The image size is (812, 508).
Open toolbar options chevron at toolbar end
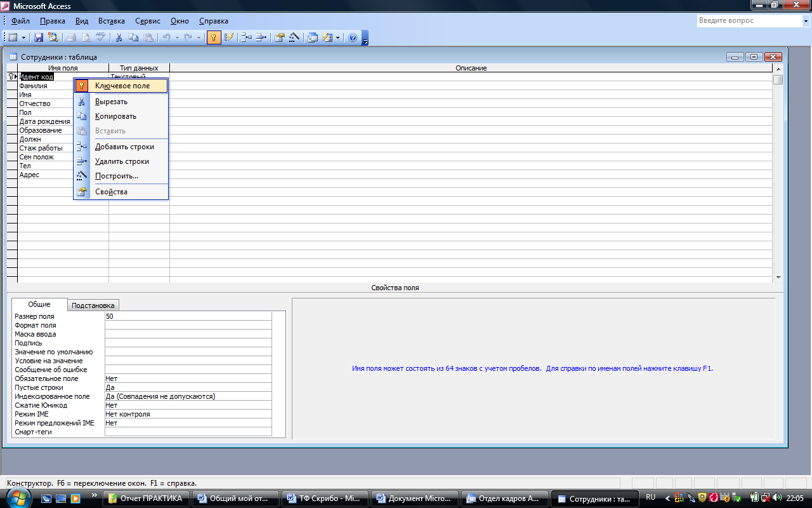point(365,38)
